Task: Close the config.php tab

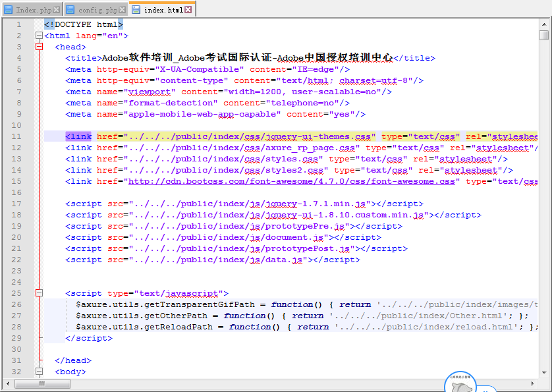Action: click(x=122, y=9)
